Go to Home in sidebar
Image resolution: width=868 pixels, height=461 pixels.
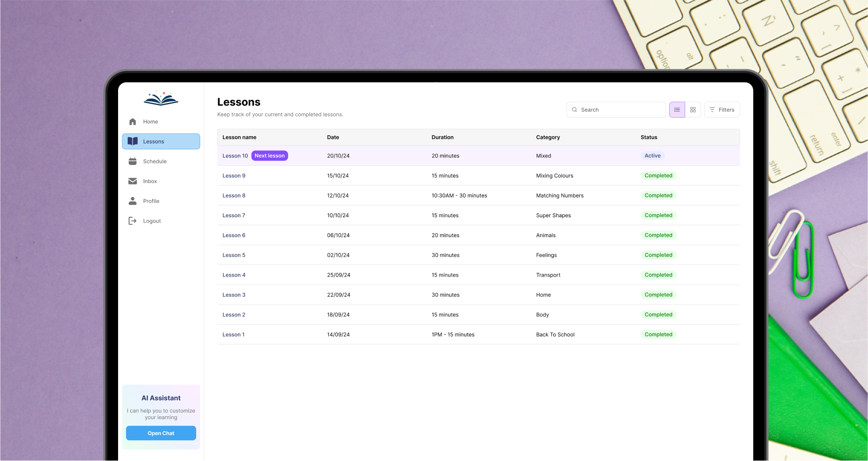(161, 122)
